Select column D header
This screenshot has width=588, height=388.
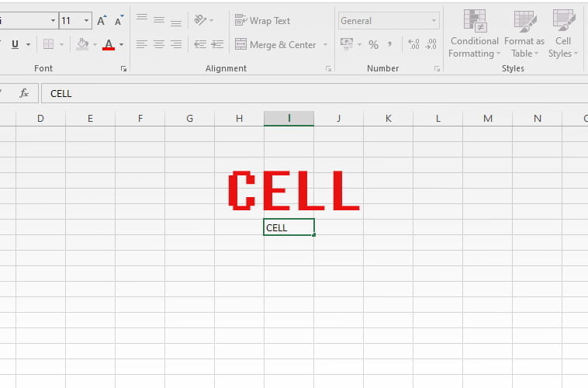click(x=40, y=119)
